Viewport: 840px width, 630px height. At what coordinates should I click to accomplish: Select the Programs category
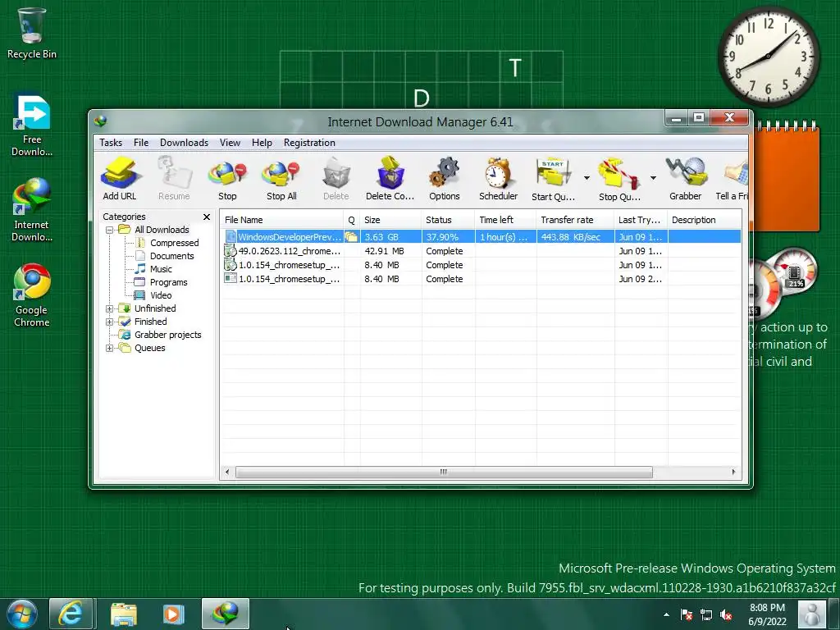(169, 282)
